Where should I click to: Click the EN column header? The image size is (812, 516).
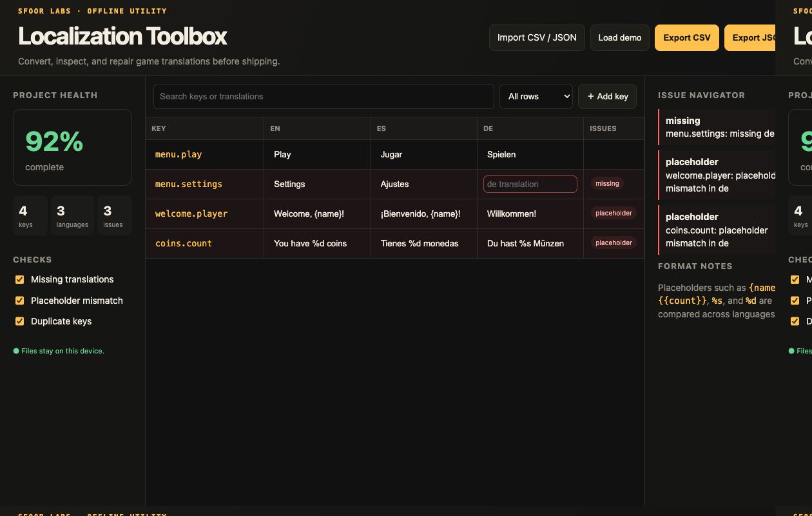tap(318, 128)
